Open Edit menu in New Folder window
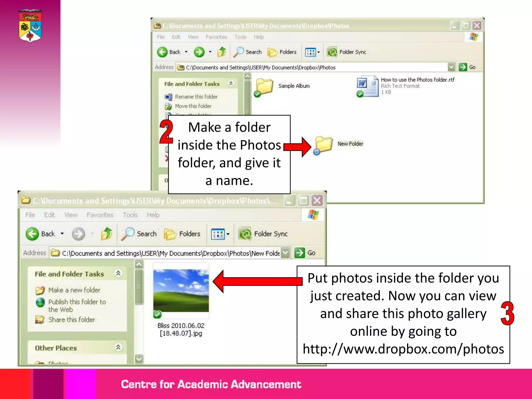 [x=49, y=215]
